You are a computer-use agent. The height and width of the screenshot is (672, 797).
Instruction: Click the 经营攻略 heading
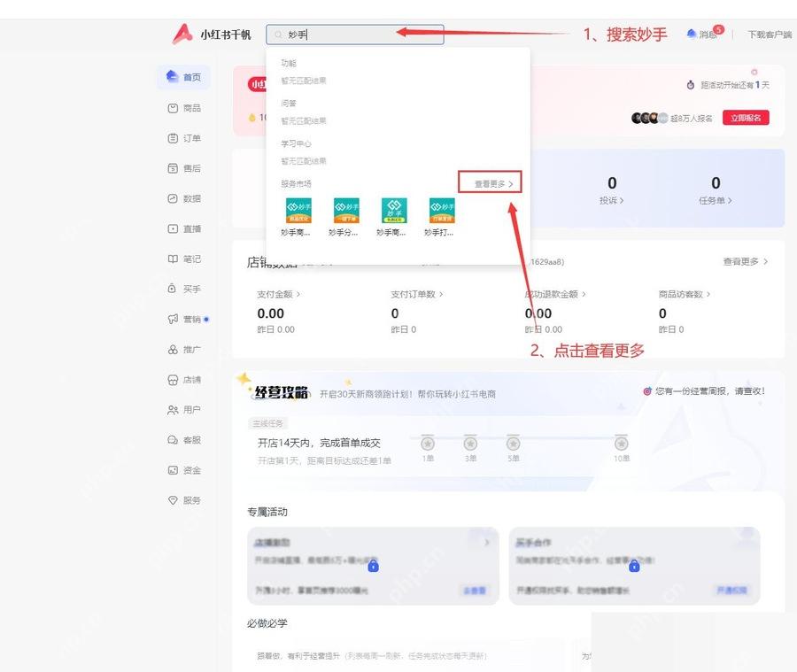[x=281, y=392]
